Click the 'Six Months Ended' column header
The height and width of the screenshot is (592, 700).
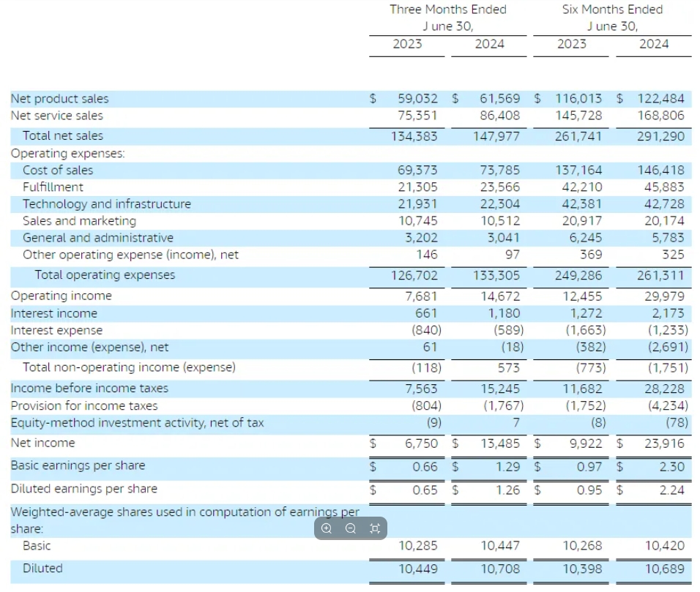coord(612,10)
